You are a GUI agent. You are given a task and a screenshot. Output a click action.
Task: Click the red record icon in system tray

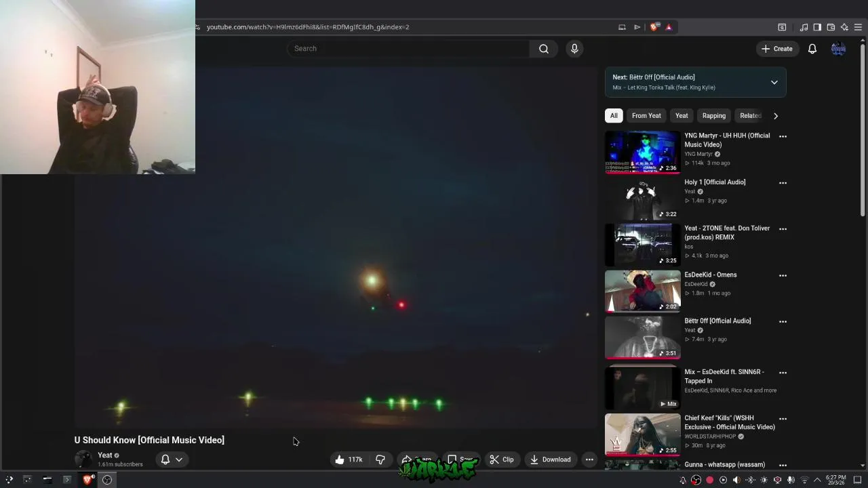709,480
